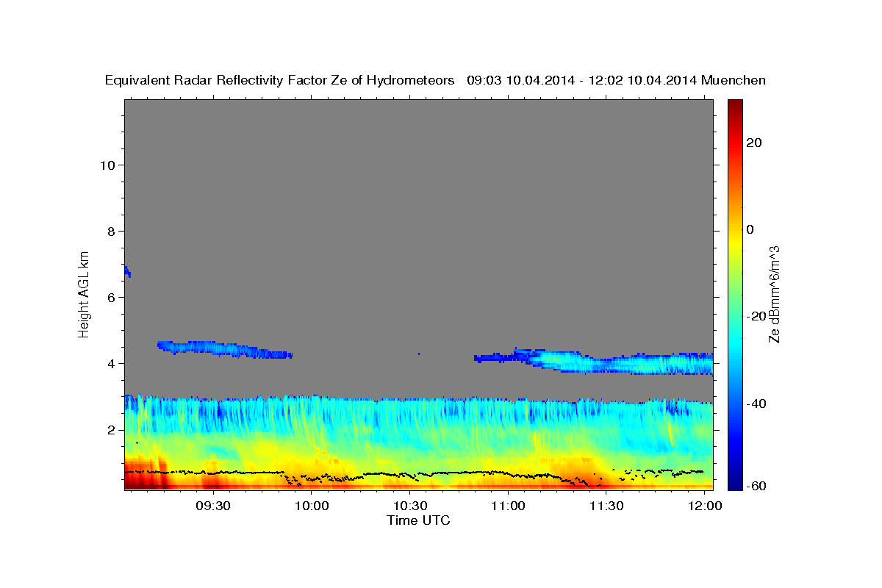Screen dimensions: 882x588
Task: Click the yellow region of the colorbar
Action: (734, 243)
